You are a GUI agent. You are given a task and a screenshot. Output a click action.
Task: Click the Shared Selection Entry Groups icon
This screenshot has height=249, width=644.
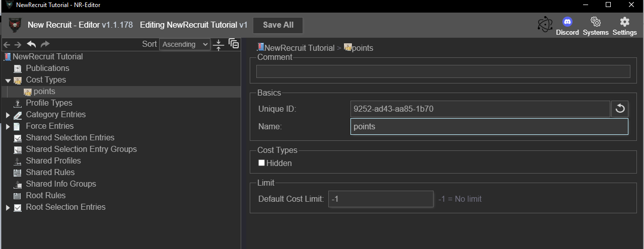(x=18, y=149)
